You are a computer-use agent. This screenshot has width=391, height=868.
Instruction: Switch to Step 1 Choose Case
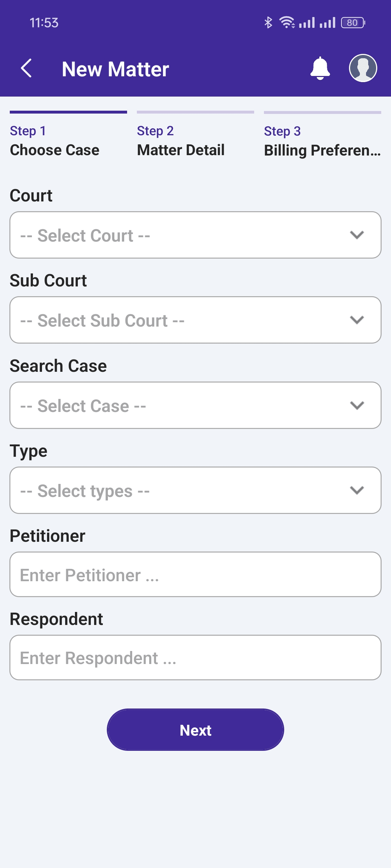[x=68, y=140]
